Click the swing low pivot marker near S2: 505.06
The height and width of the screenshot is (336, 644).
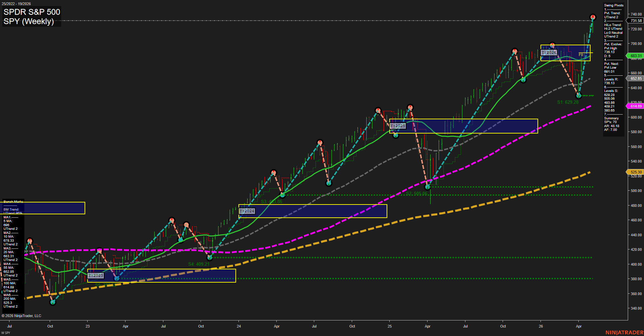pos(428,187)
